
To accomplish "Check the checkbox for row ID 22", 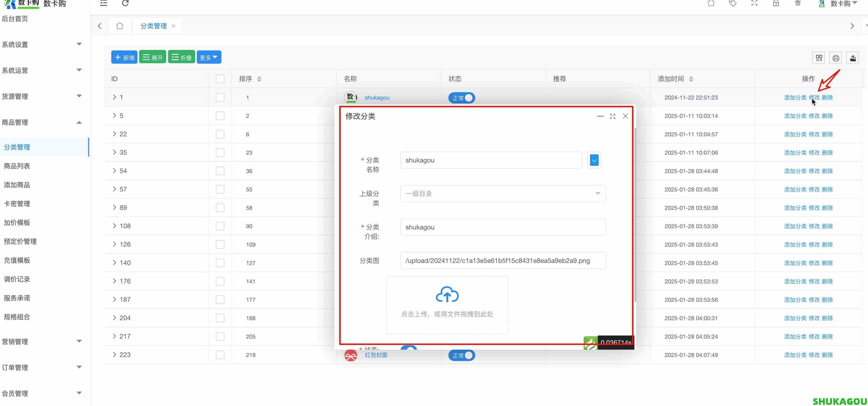I will 220,134.
